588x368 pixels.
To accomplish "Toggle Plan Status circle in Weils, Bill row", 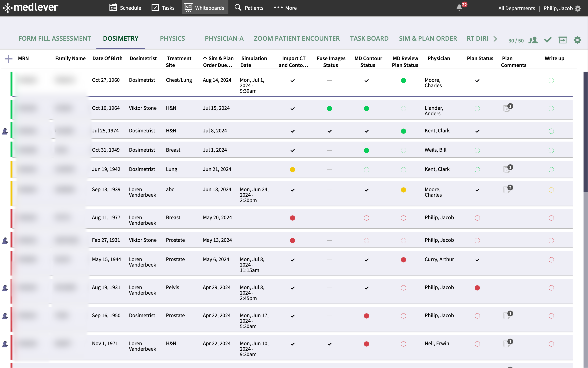I will 477,150.
